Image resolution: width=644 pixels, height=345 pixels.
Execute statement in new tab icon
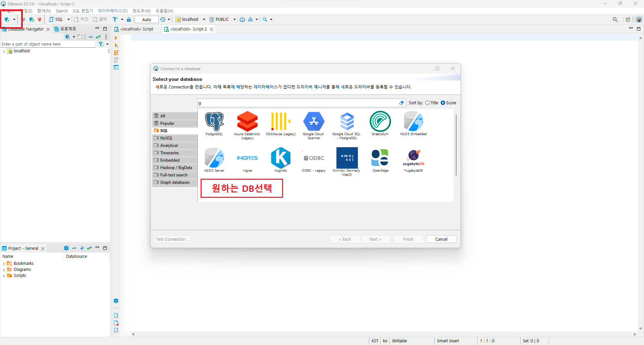coord(116,45)
